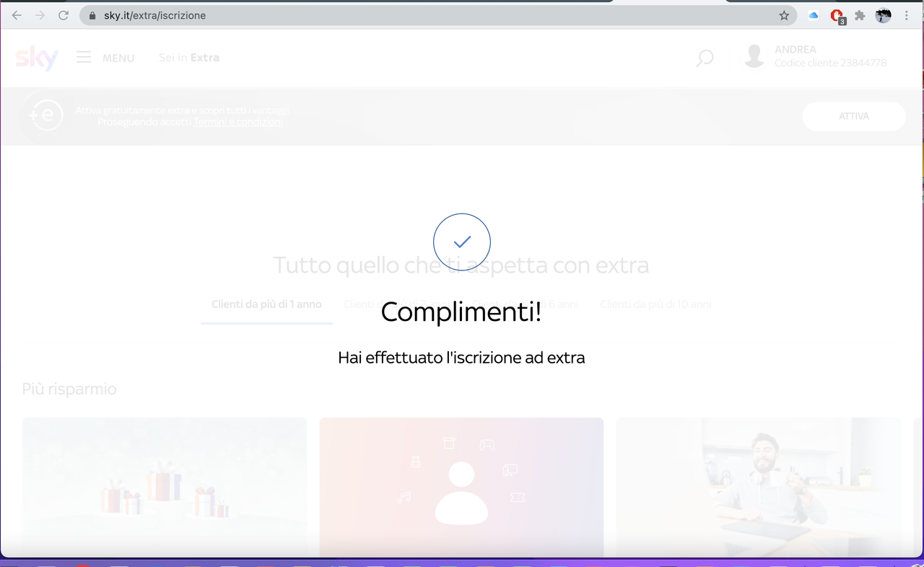Open the gift boxes card thumbnail
This screenshot has width=924, height=567.
pyautogui.click(x=165, y=487)
